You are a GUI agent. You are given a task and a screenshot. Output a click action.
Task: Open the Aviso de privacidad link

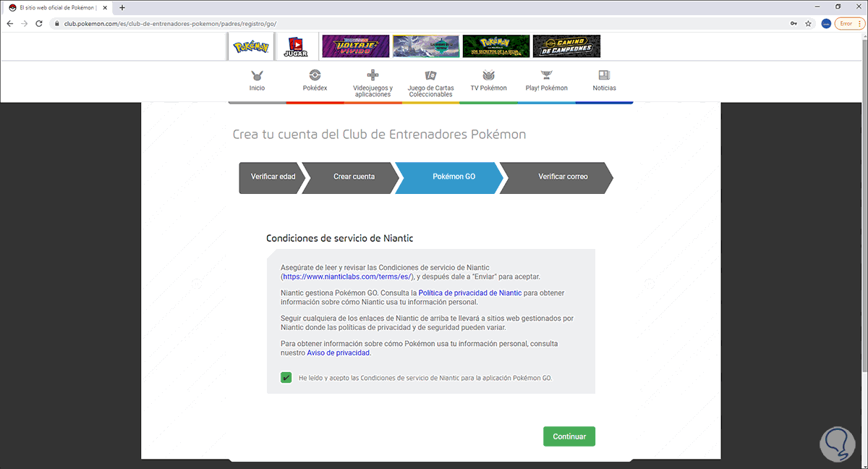pos(339,352)
